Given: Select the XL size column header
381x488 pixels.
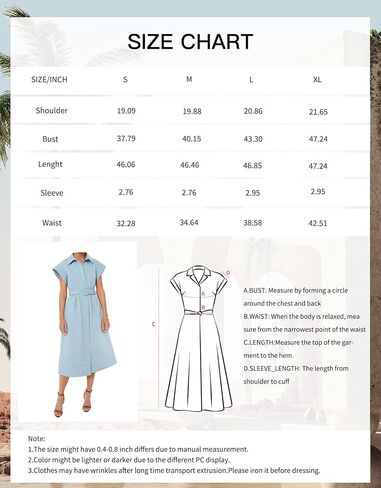Looking at the screenshot, I should [x=317, y=79].
